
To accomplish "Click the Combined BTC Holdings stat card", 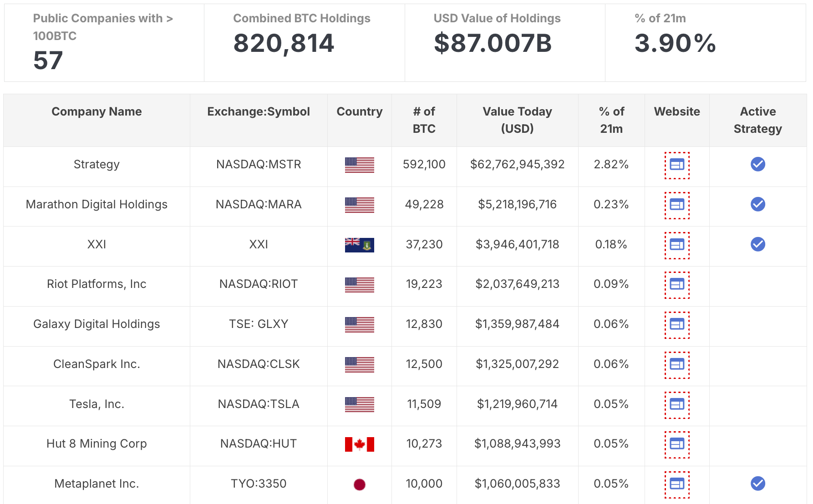I will [x=304, y=43].
